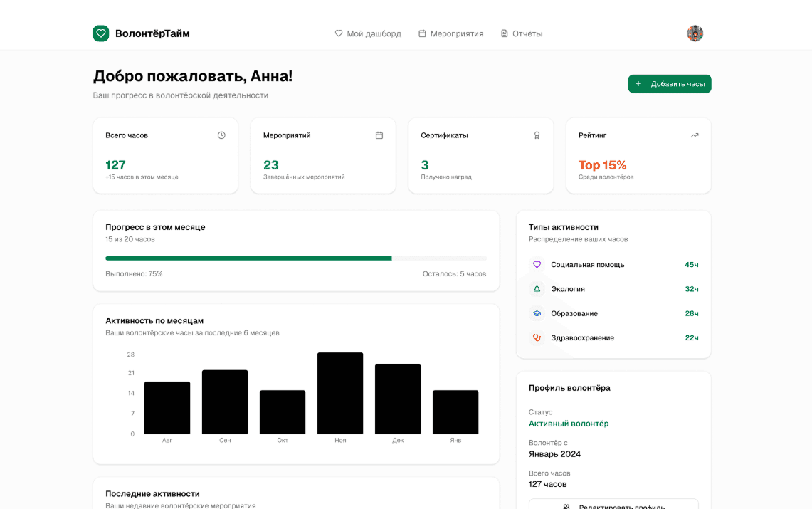812x509 pixels.
Task: Click the graduation cap icon for Образование
Action: tap(536, 313)
